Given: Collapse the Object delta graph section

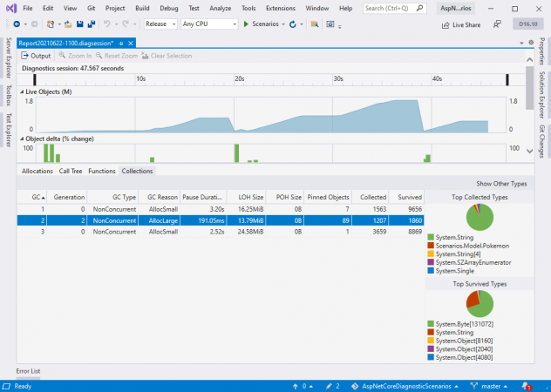Looking at the screenshot, I should click(x=22, y=139).
